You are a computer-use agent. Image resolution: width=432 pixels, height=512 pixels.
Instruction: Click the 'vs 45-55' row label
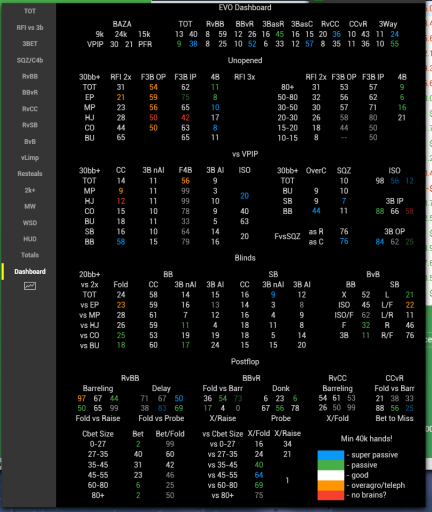pos(222,475)
